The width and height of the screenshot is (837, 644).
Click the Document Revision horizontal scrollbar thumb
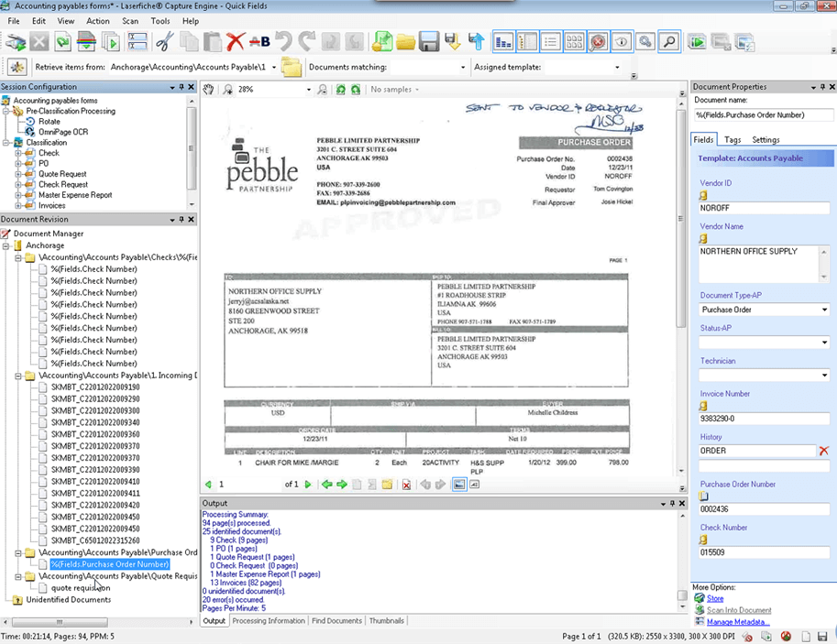tap(60, 622)
